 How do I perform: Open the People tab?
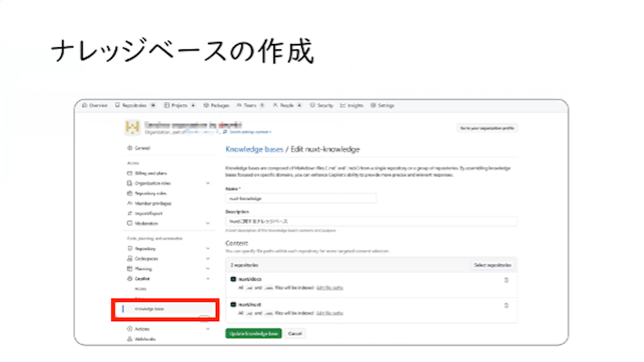pos(287,106)
